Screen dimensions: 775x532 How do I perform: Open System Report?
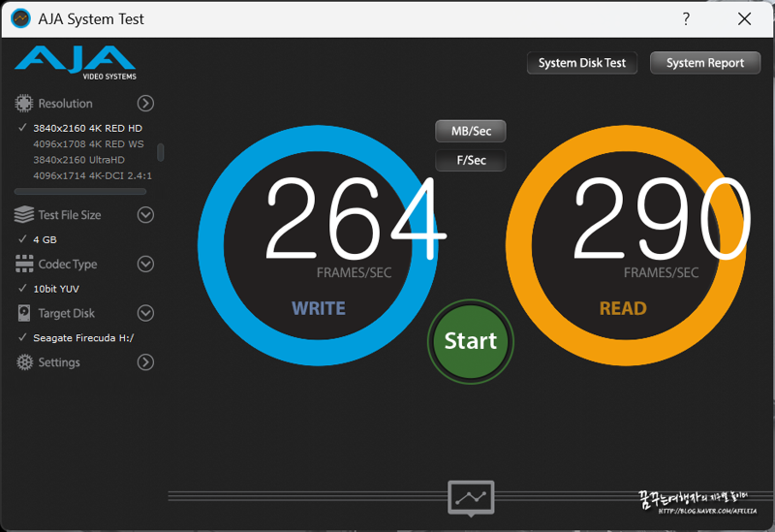coord(705,63)
